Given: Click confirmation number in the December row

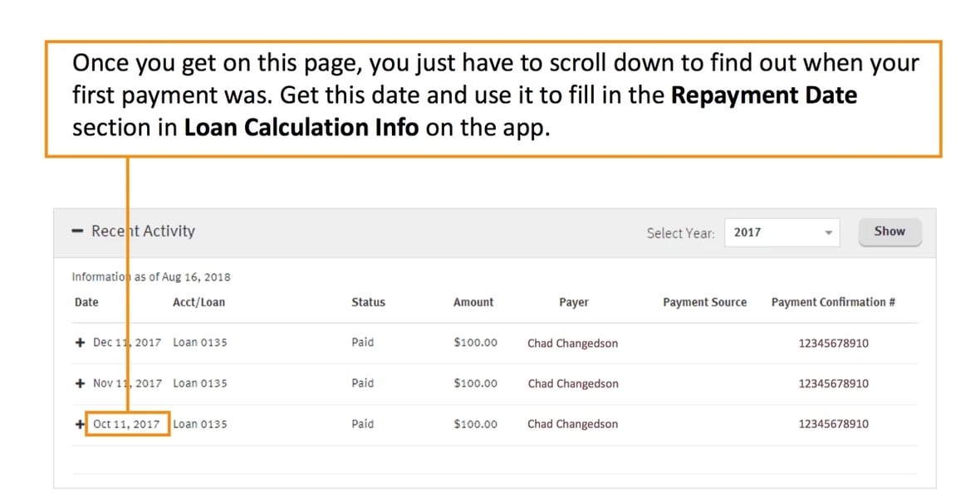Looking at the screenshot, I should 833,343.
